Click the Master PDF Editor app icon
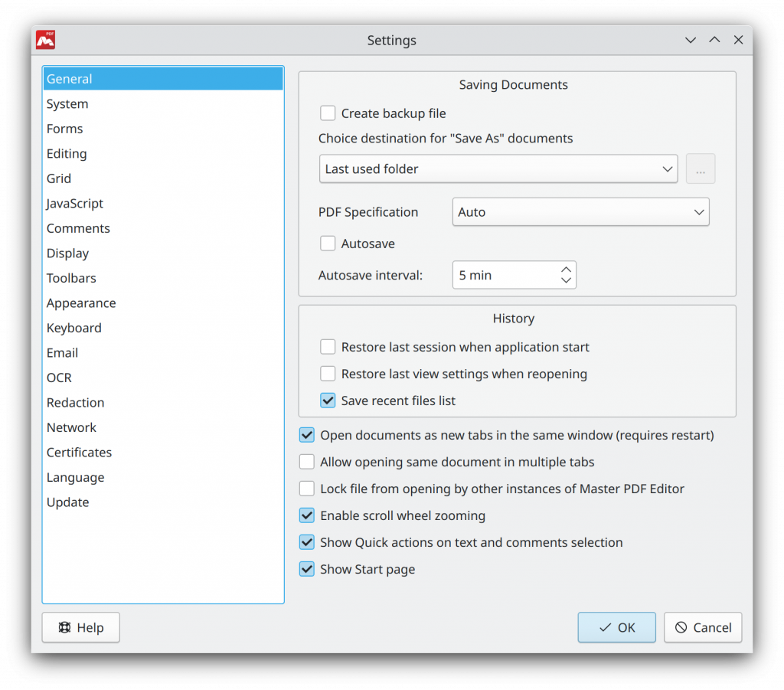This screenshot has width=784, height=690. 45,40
